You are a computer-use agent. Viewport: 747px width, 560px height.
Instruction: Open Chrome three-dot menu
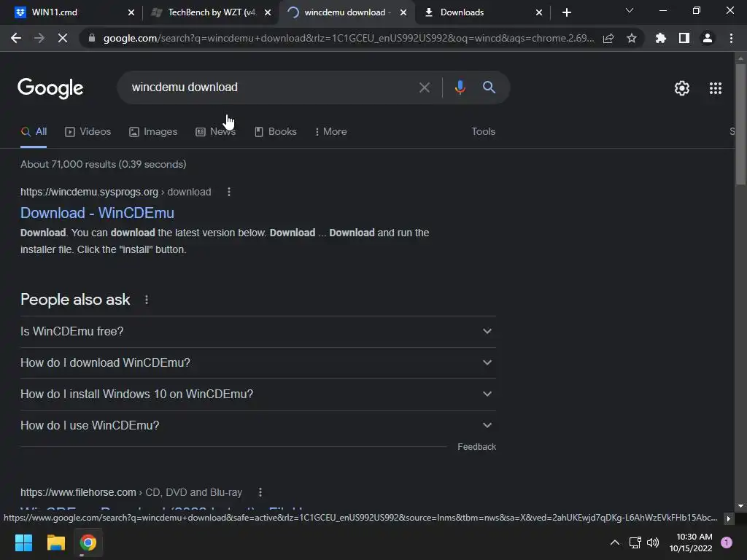(731, 38)
